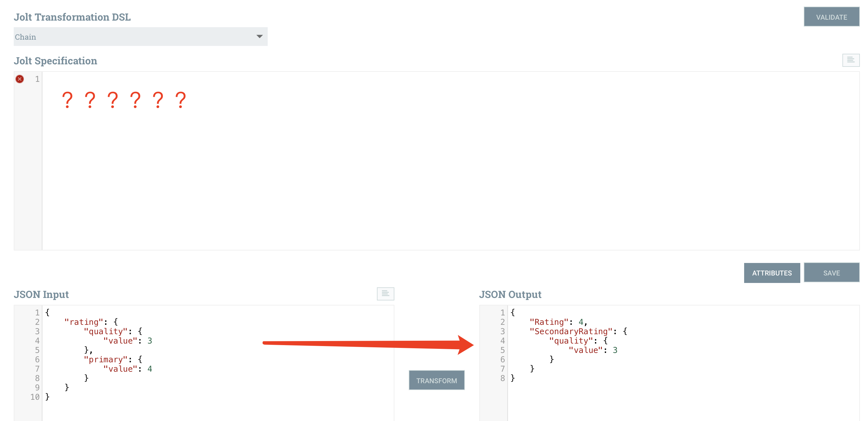Click line number 8 in JSON Output gutter
868x421 pixels.
502,378
